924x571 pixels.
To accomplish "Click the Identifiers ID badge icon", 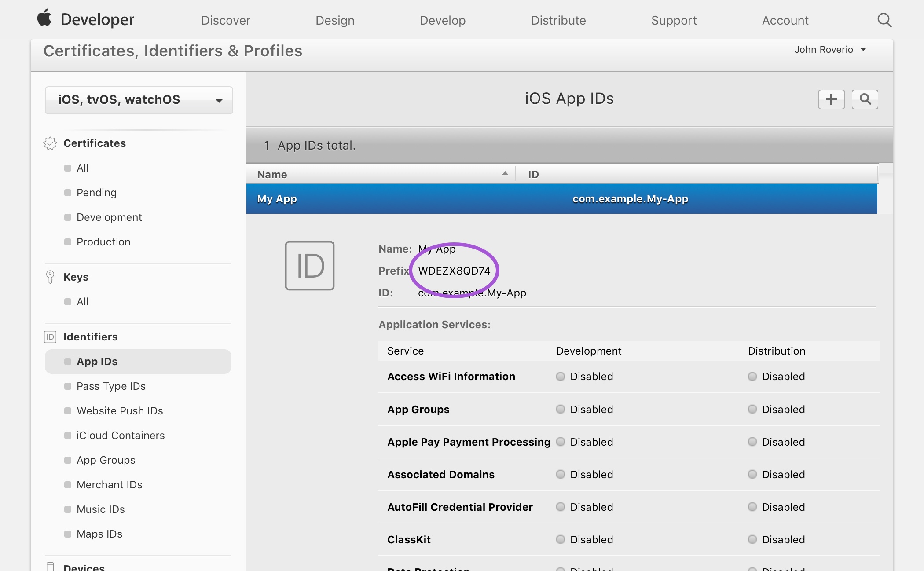I will (x=50, y=337).
